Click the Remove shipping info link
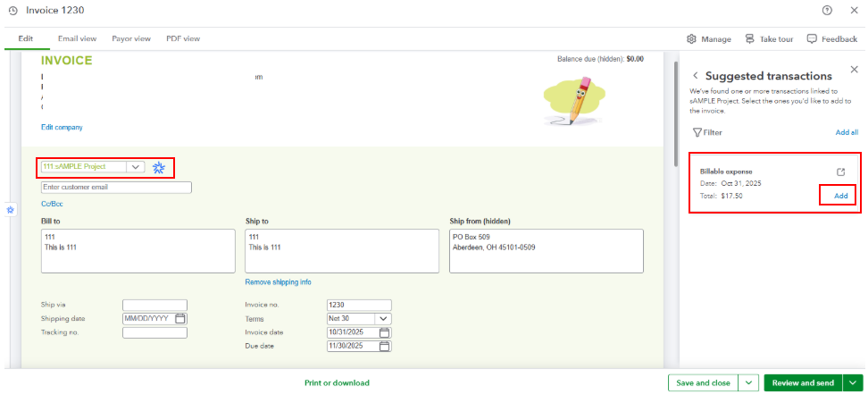The height and width of the screenshot is (394, 868). coord(278,282)
